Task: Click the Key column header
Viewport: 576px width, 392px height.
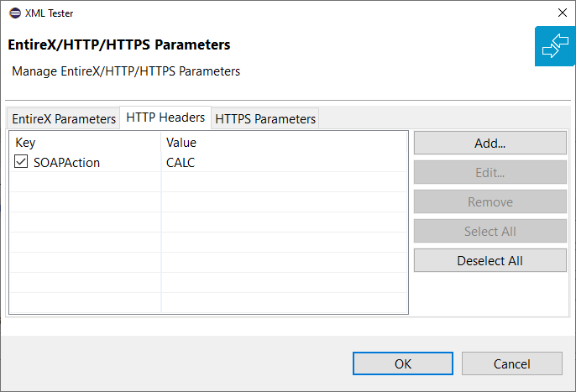Action: click(x=86, y=142)
